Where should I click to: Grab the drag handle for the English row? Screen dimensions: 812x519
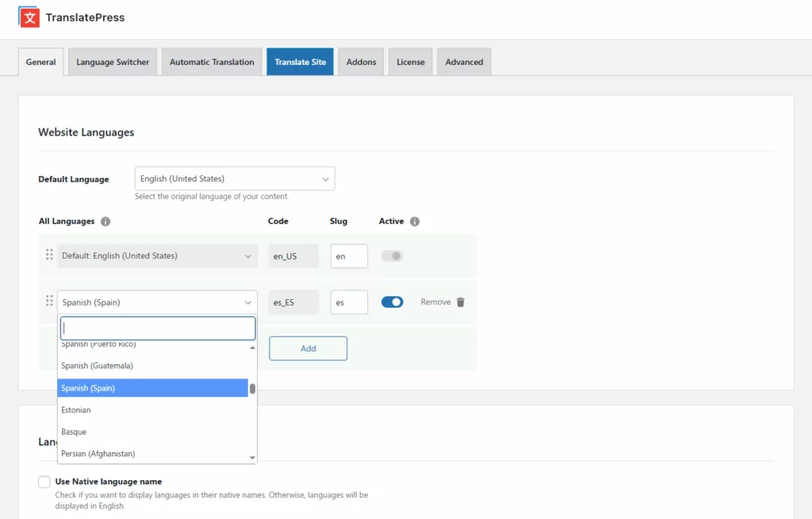click(49, 256)
